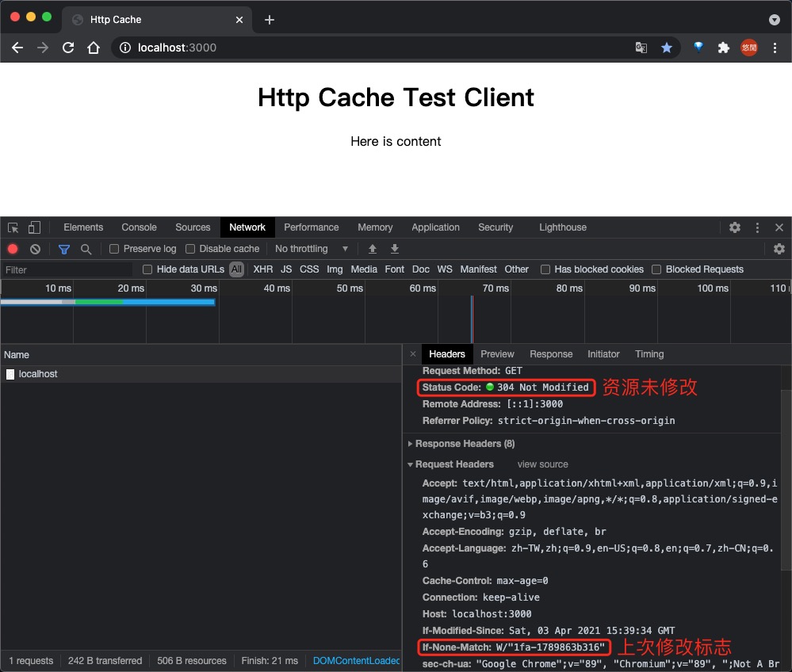
Task: View site information icon in address bar
Action: click(125, 48)
